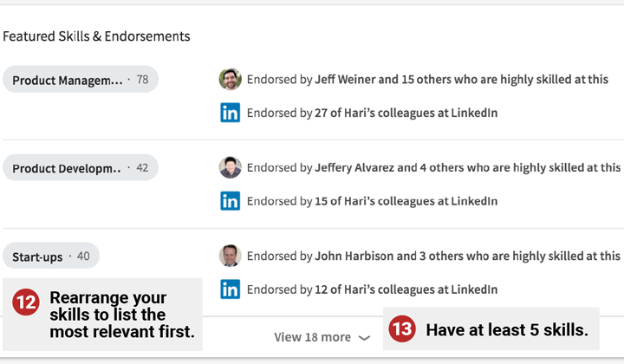View 12 of Hari's colleagues endorsements
This screenshot has width=624, height=364.
tap(406, 289)
